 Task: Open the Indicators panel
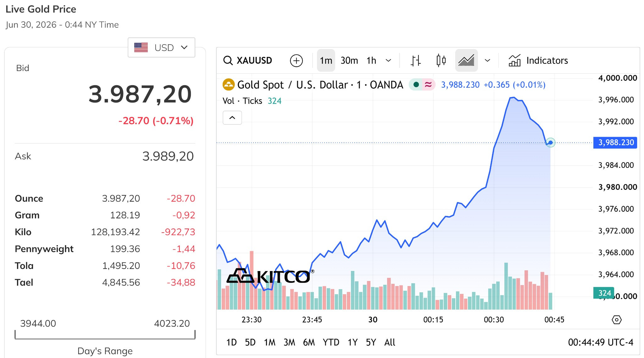538,60
